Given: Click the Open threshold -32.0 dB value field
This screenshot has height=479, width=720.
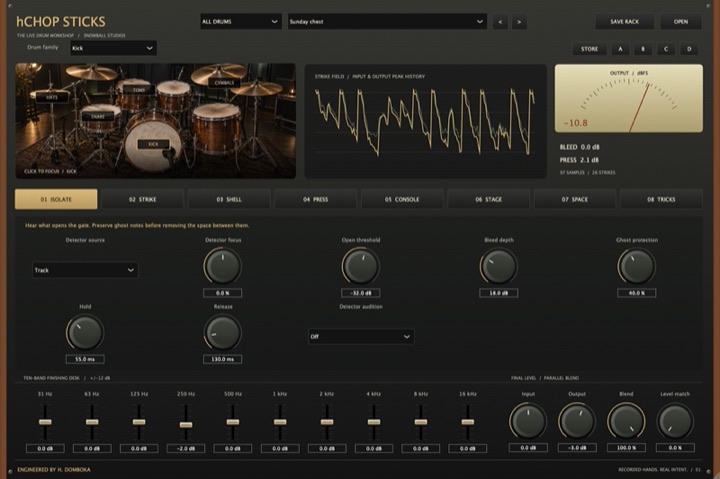Looking at the screenshot, I should pos(360,293).
